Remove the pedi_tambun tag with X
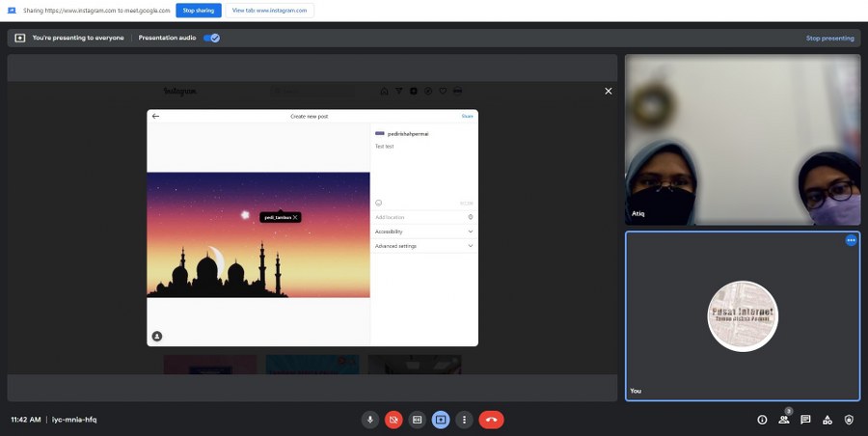Viewport: 868px width, 436px height. (x=295, y=218)
